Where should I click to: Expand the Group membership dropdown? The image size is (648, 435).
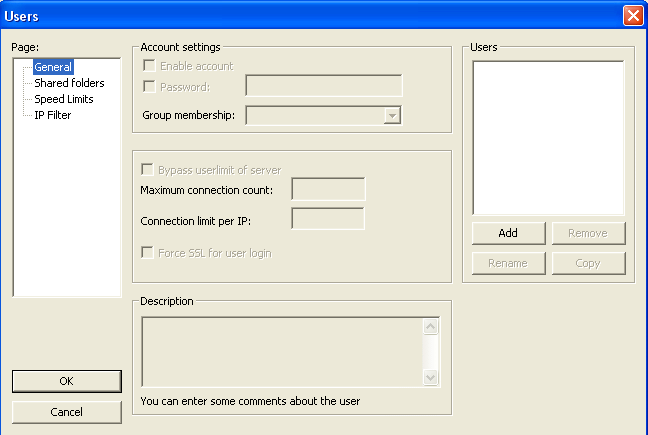393,116
